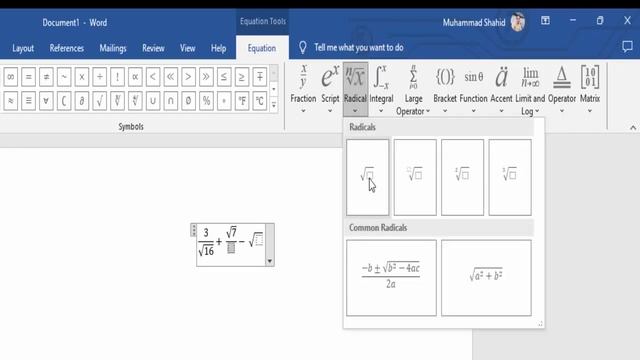Open the Script dropdown
640x360 pixels.
330,89
